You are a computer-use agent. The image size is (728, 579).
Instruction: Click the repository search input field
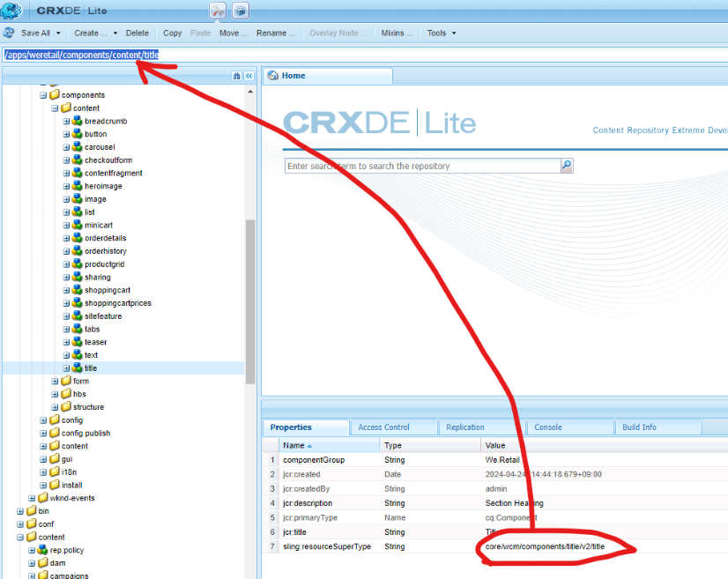(422, 166)
